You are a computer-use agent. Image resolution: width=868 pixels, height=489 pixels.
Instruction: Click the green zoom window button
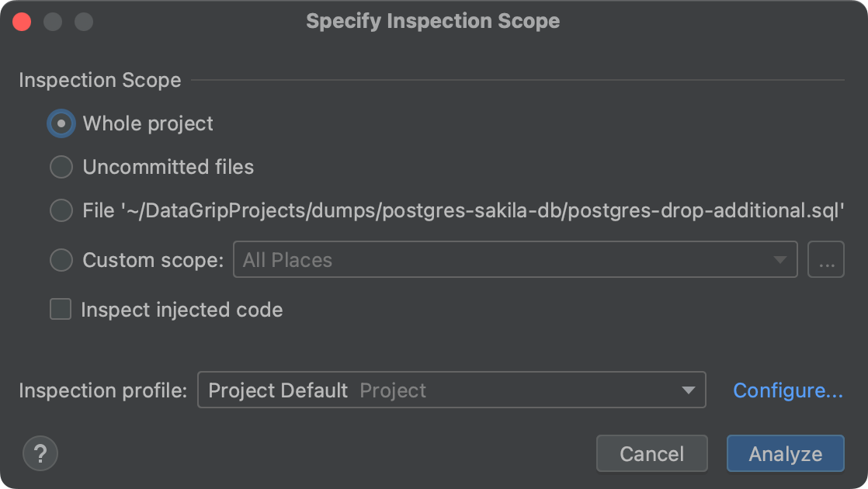[82, 21]
